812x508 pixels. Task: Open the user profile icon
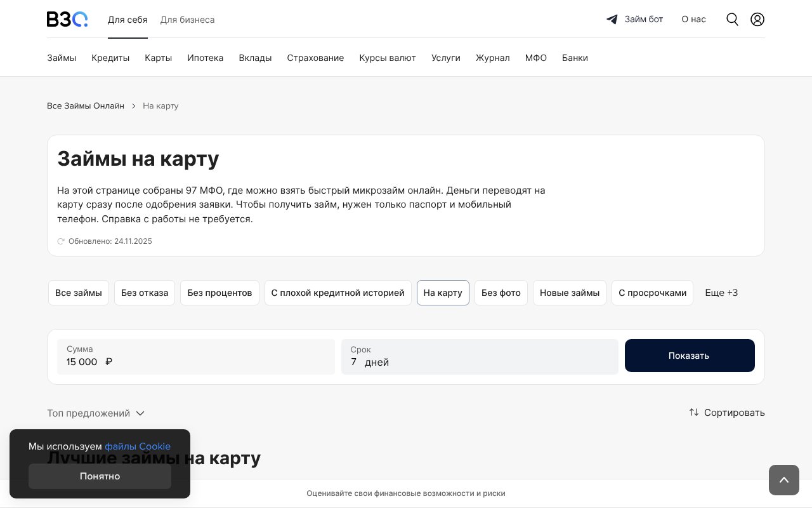coord(757,19)
